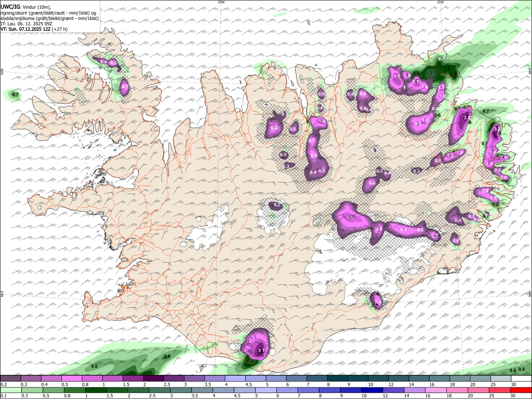
Task: Click the '15W' longitude label
Action: (440, 2)
